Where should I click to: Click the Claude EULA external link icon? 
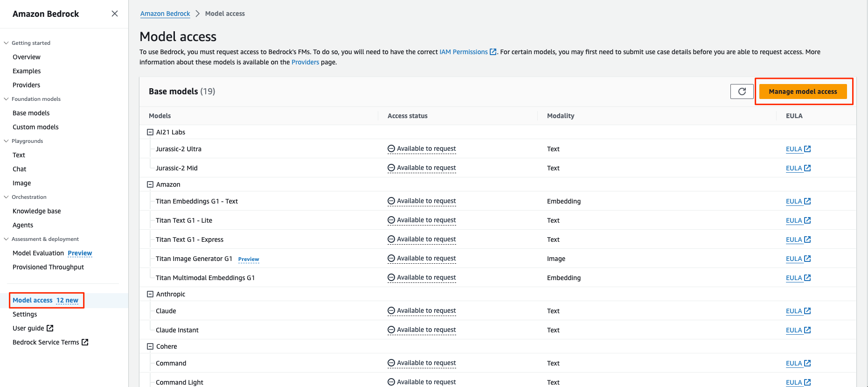808,311
